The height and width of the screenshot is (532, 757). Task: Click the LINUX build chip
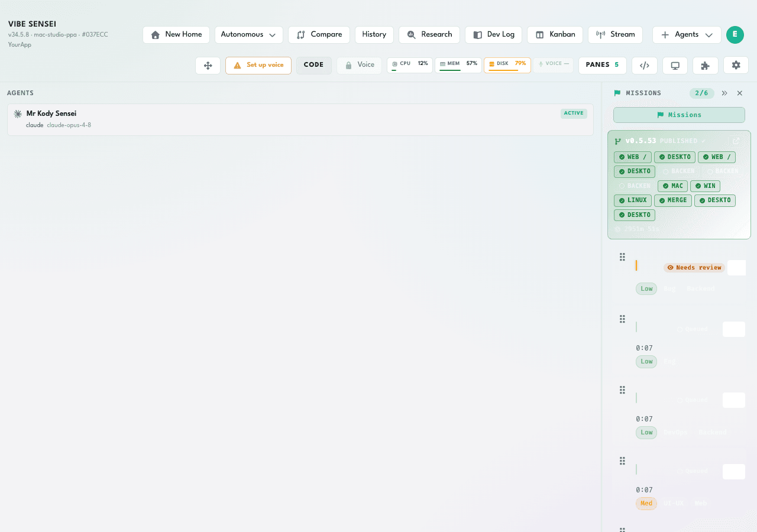pos(633,200)
